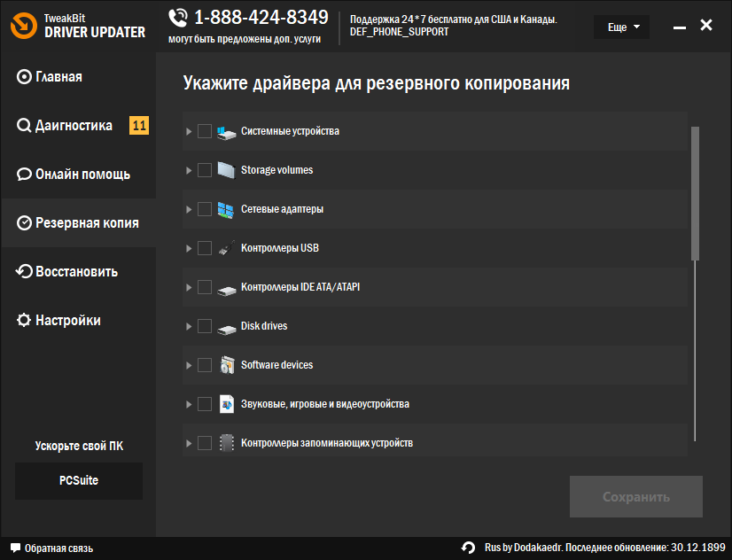Select the Software devices row label
732x560 pixels.
click(276, 365)
